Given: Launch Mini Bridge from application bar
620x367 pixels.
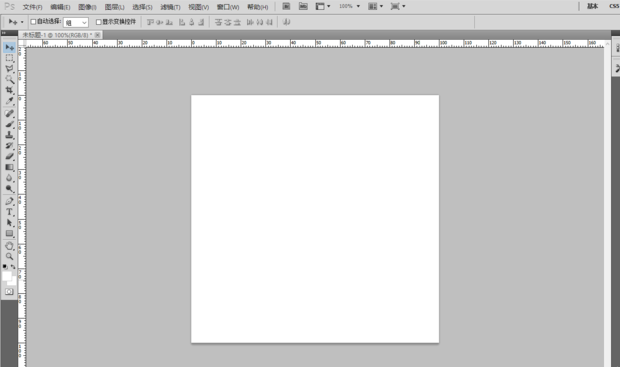Looking at the screenshot, I should pos(303,6).
